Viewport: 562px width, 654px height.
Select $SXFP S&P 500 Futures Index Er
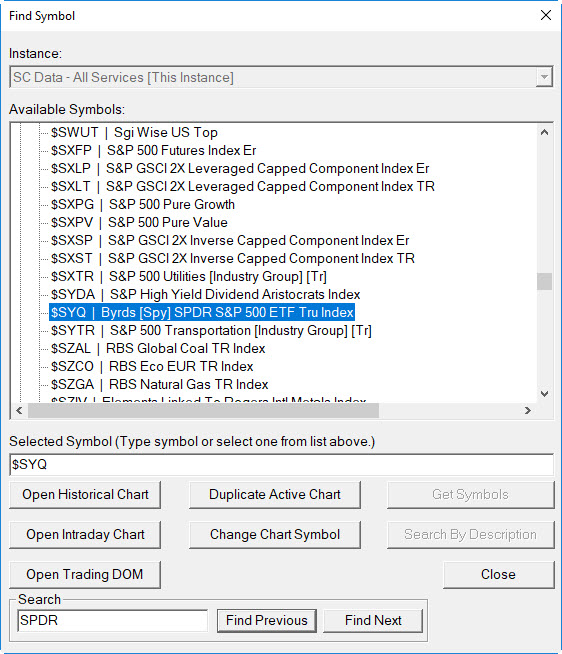click(153, 151)
